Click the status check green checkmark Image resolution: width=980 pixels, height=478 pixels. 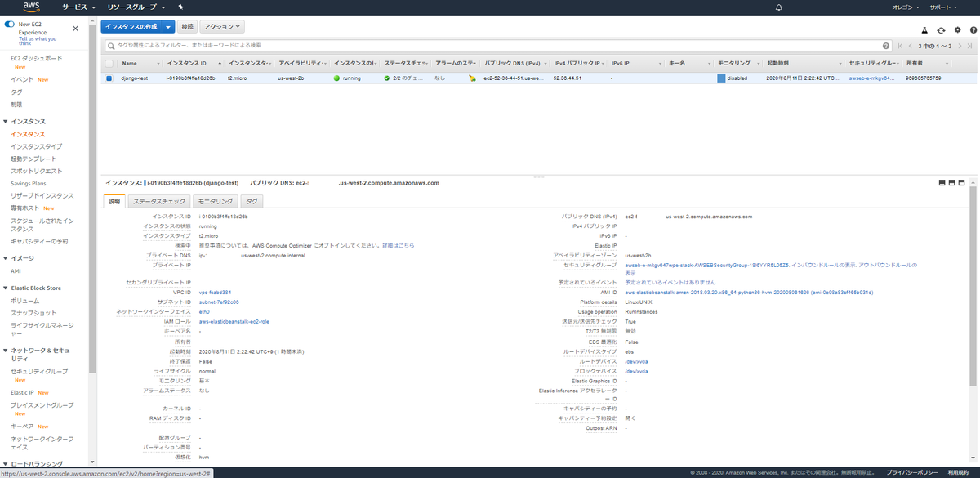click(x=387, y=78)
